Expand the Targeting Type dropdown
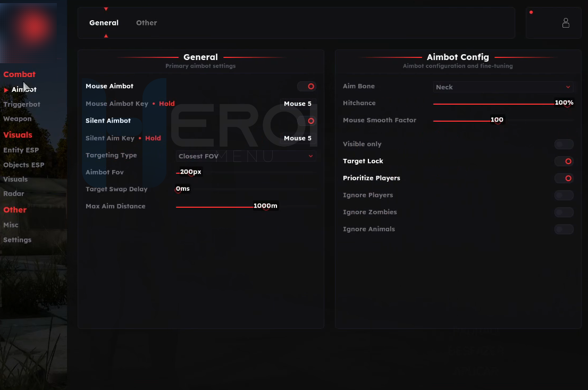588x390 pixels. click(246, 156)
